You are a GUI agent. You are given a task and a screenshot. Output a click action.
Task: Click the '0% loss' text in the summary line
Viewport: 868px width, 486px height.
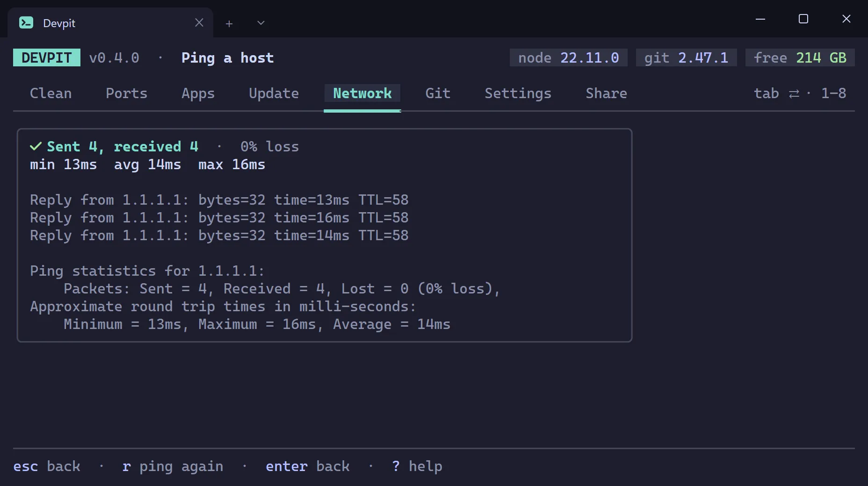[x=269, y=147]
